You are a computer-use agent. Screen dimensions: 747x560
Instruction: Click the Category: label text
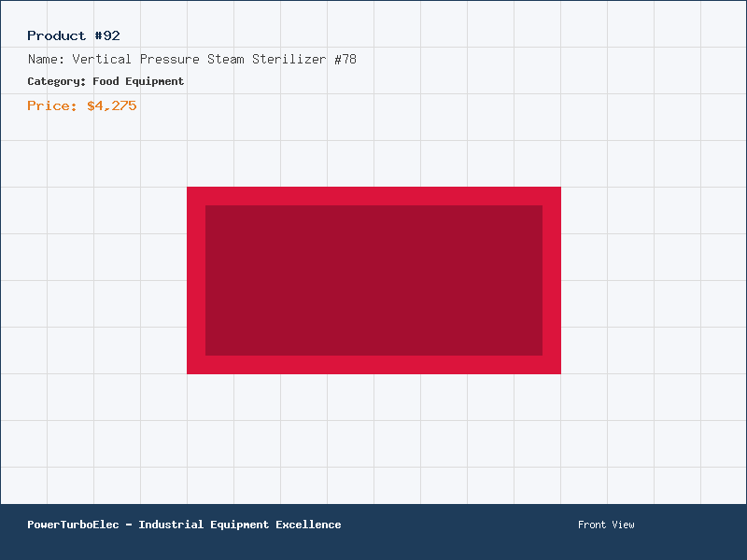(x=57, y=81)
